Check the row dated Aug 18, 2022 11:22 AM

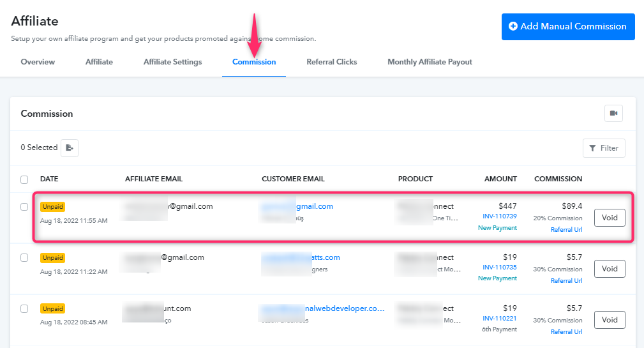[24, 257]
